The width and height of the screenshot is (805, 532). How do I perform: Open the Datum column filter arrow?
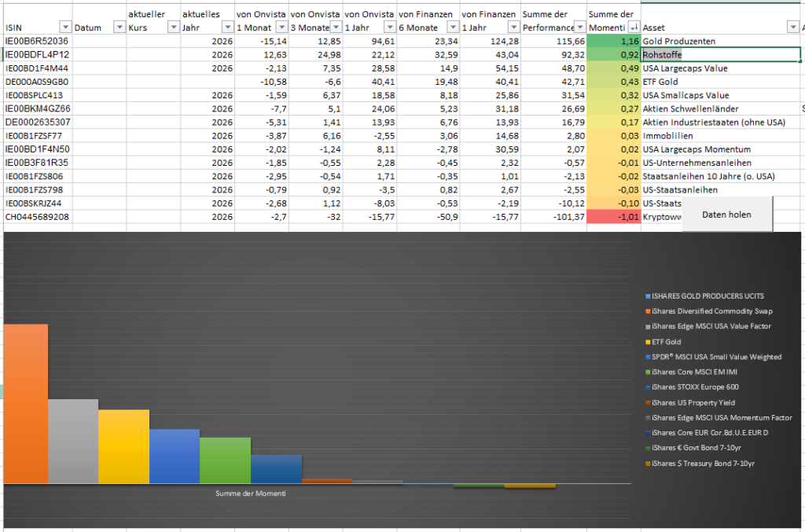[119, 28]
